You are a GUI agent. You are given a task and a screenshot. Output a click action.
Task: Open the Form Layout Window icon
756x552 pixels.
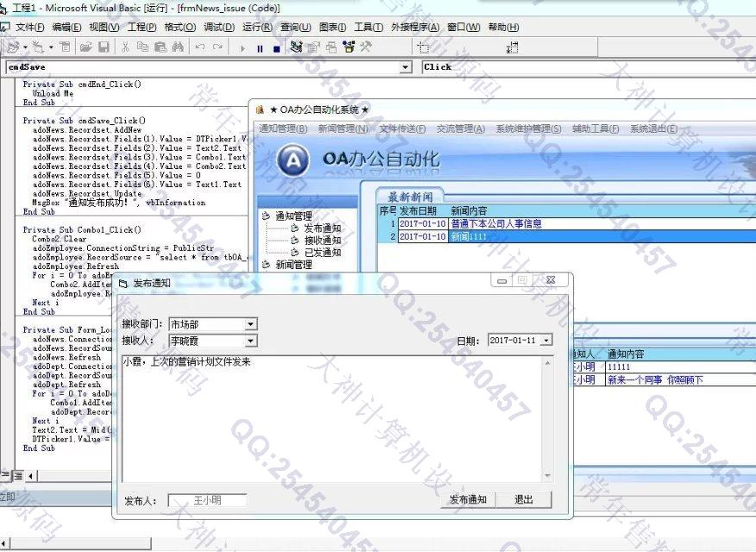point(331,47)
